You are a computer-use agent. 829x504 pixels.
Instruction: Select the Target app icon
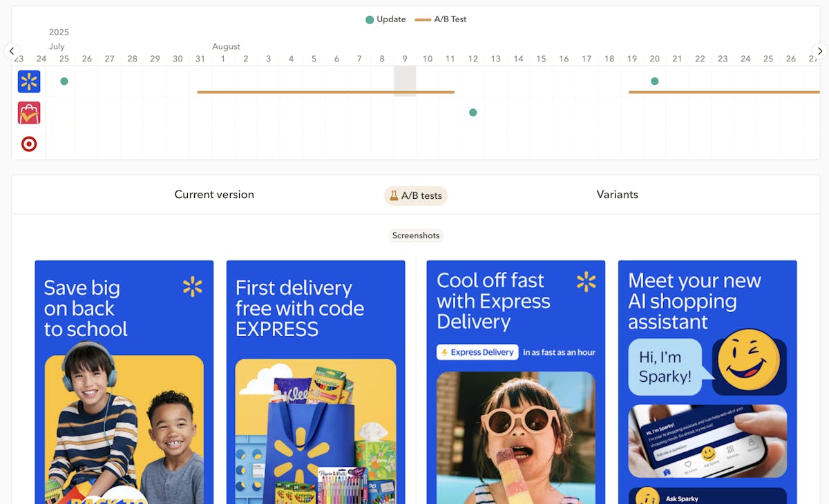coord(29,144)
